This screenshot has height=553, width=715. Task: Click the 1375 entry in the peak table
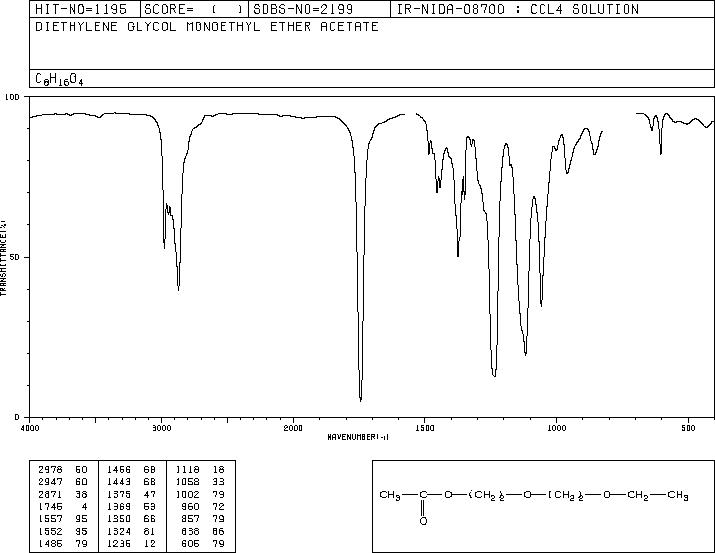(119, 494)
